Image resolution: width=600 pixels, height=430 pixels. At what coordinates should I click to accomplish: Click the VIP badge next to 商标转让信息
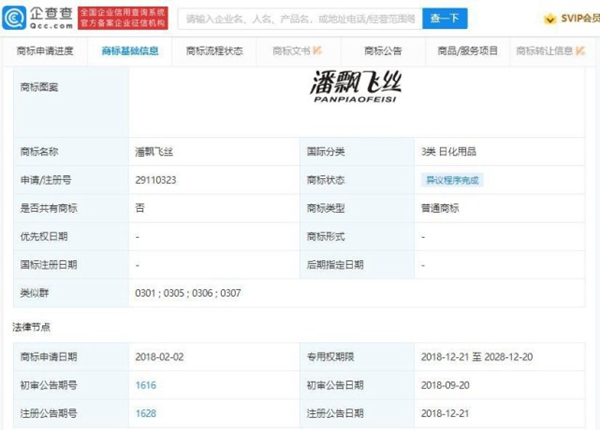click(x=580, y=50)
